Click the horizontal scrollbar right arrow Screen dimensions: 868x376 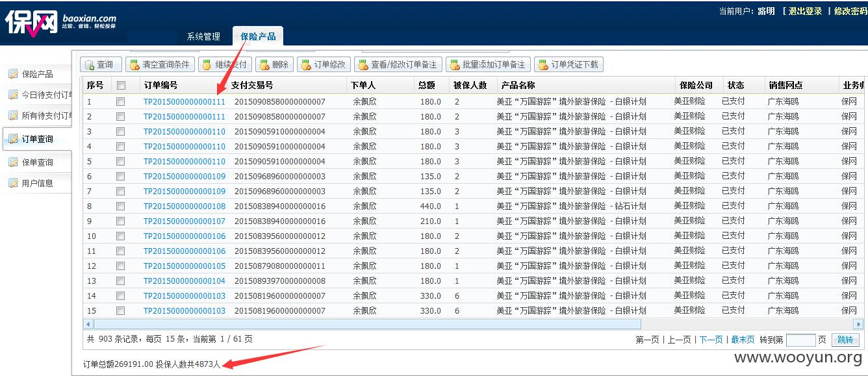[858, 324]
